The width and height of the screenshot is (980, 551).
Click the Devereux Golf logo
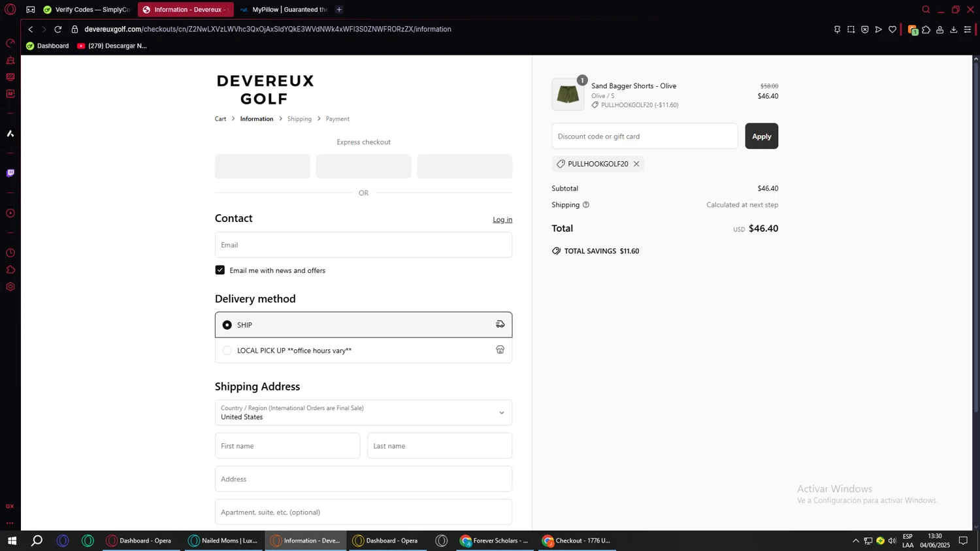(x=265, y=89)
